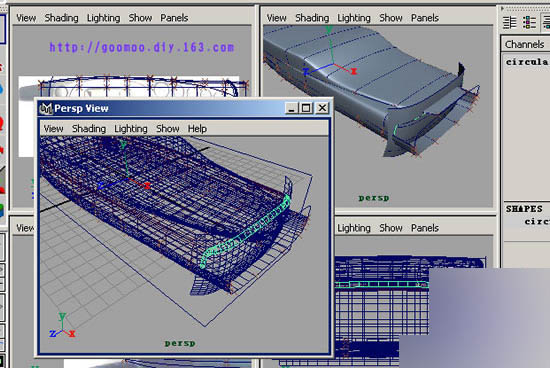The image size is (550, 368).
Task: Select the 'circ' shape node under SHAPES
Action: point(537,222)
